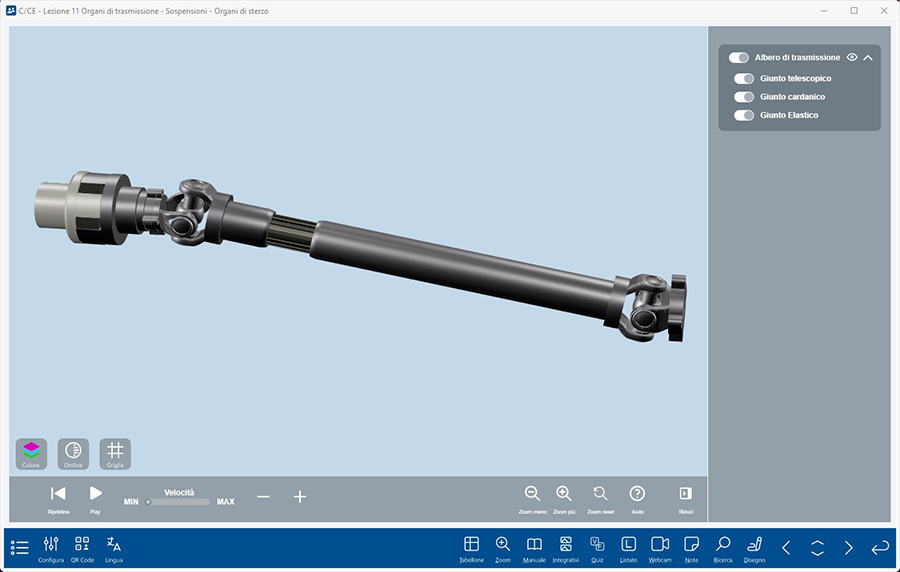Open the Disegno drawing tool
The image size is (900, 572).
point(754,548)
